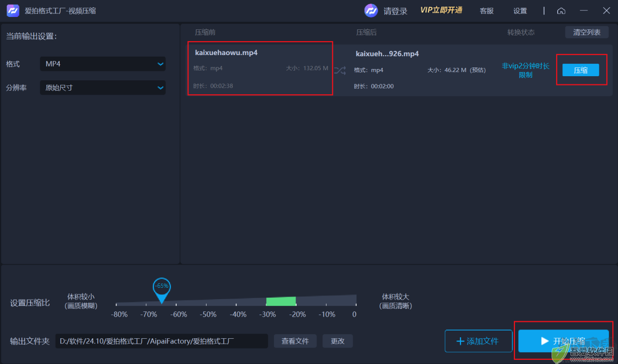Click the 压缩前 column header

[205, 32]
